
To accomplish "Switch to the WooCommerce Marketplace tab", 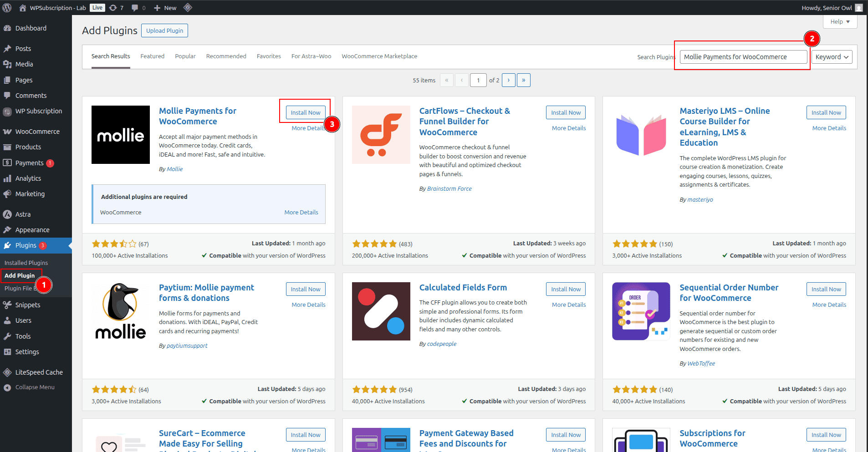I will 379,56.
